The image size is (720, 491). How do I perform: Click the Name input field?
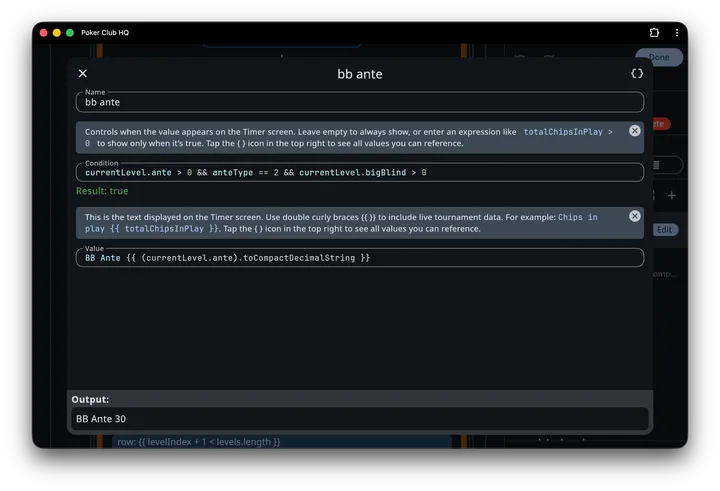(360, 102)
